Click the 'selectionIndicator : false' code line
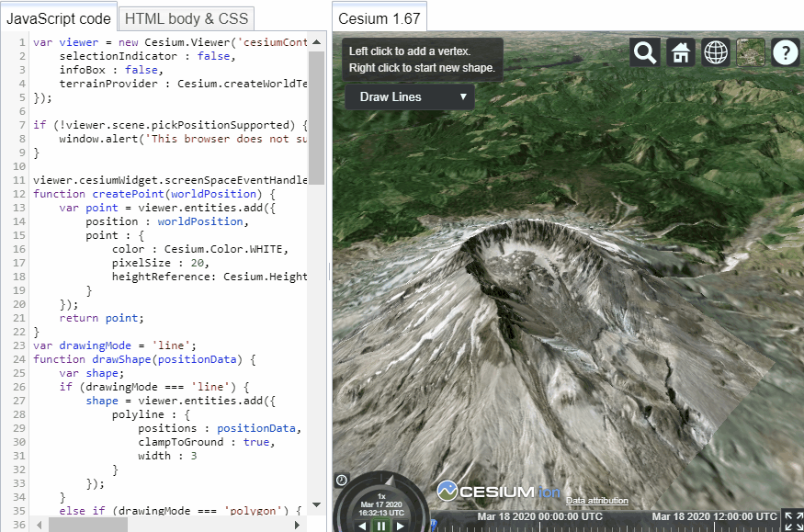 click(147, 56)
